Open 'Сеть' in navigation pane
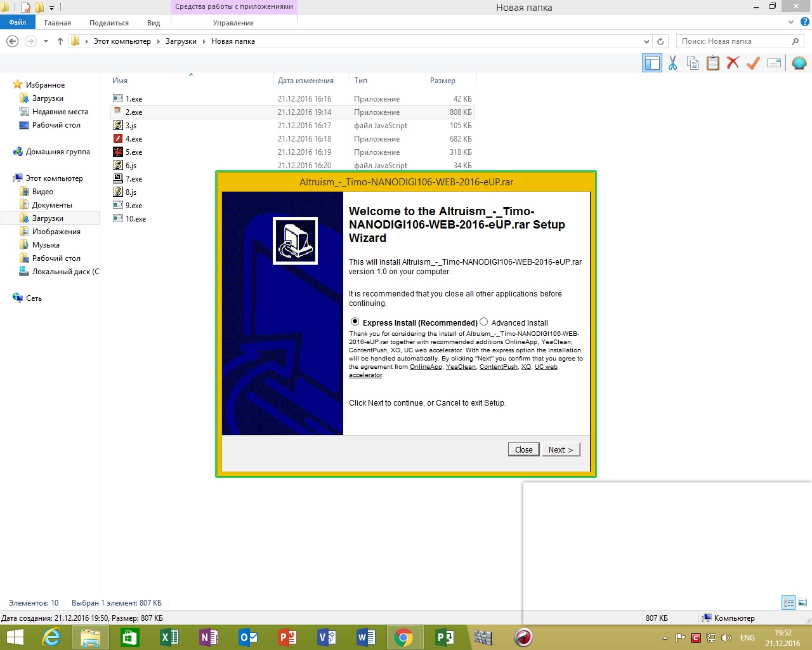 34,298
